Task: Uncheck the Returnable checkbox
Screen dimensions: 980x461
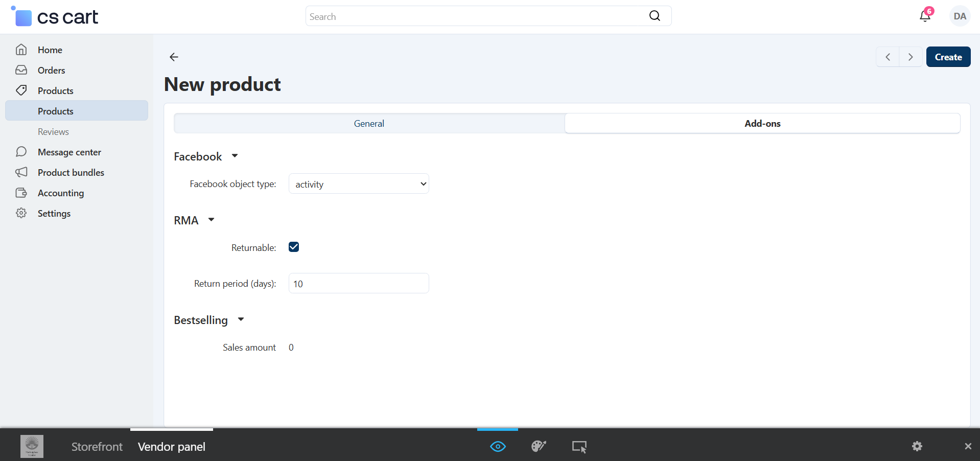Action: click(294, 247)
